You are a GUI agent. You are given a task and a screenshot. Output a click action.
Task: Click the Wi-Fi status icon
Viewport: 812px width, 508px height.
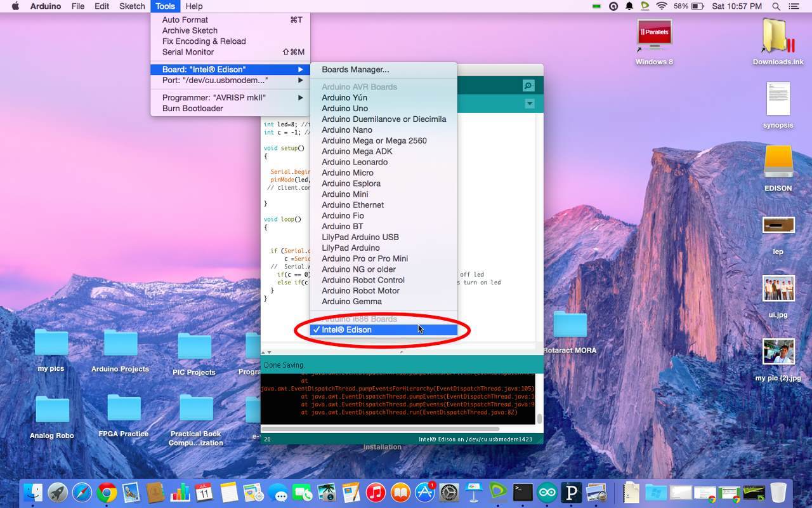tap(662, 6)
